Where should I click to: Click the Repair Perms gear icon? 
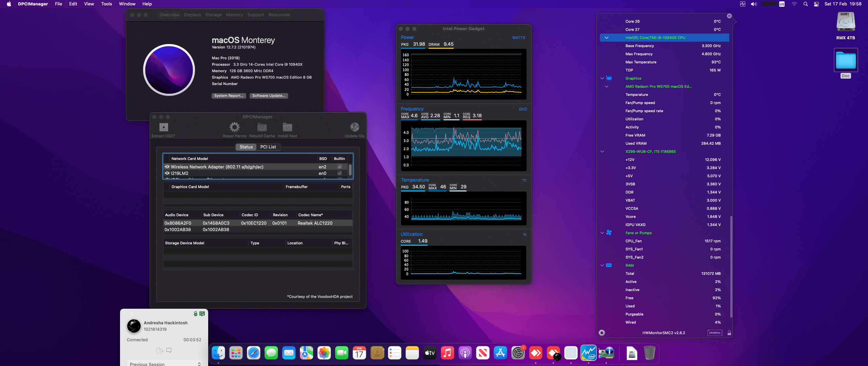(234, 127)
